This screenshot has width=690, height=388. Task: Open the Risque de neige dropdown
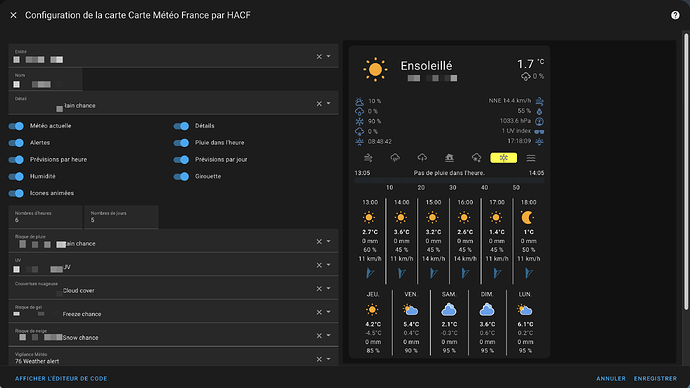(x=329, y=335)
